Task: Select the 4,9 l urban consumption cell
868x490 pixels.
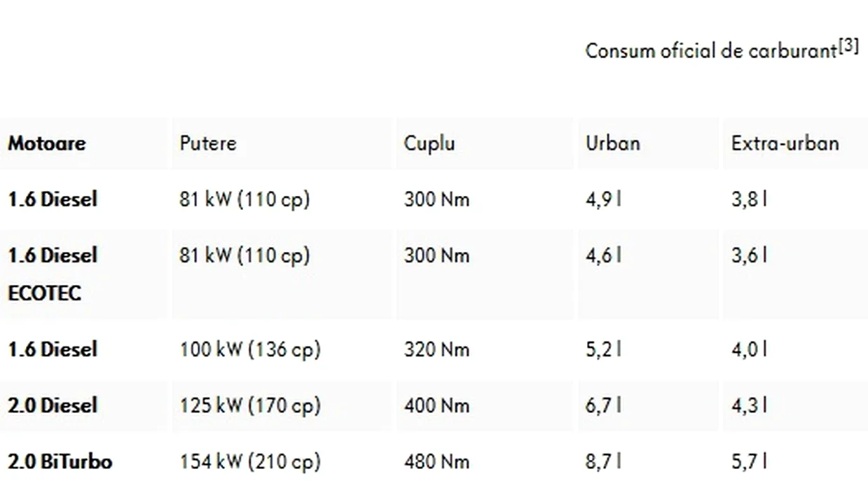Action: point(604,199)
